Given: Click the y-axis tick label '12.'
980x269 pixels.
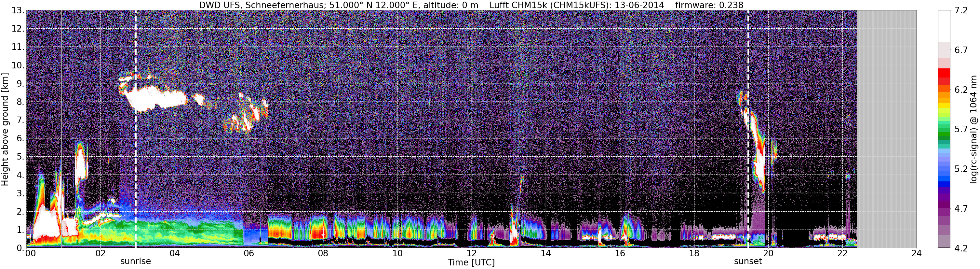Looking at the screenshot, I should click(x=18, y=29).
